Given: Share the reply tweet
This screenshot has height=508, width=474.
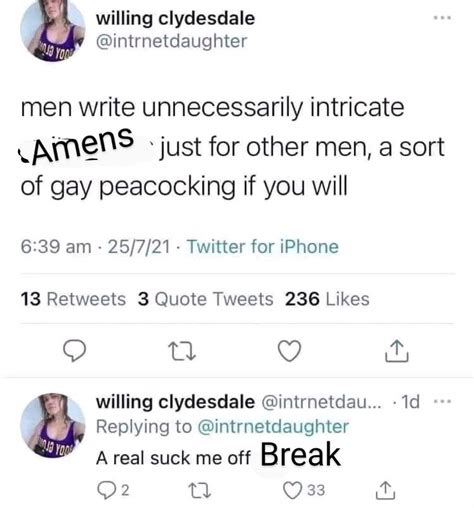Looking at the screenshot, I should (x=385, y=490).
